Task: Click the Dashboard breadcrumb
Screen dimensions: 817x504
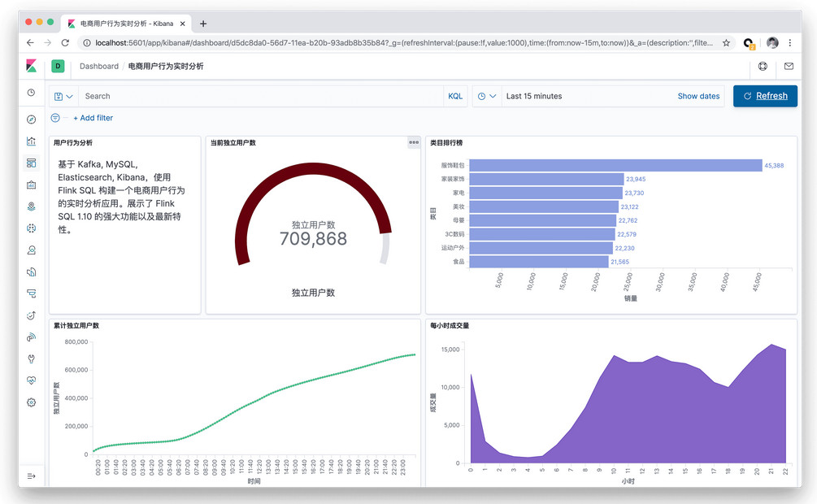Action: click(98, 67)
